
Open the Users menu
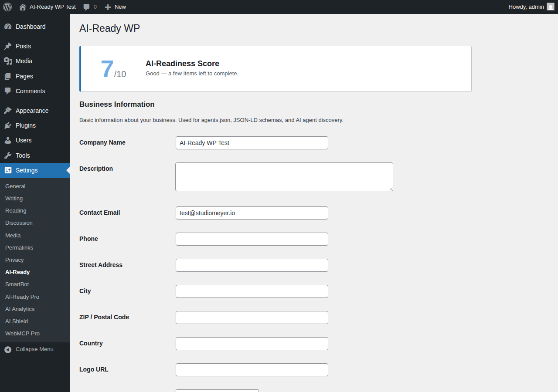35,140
